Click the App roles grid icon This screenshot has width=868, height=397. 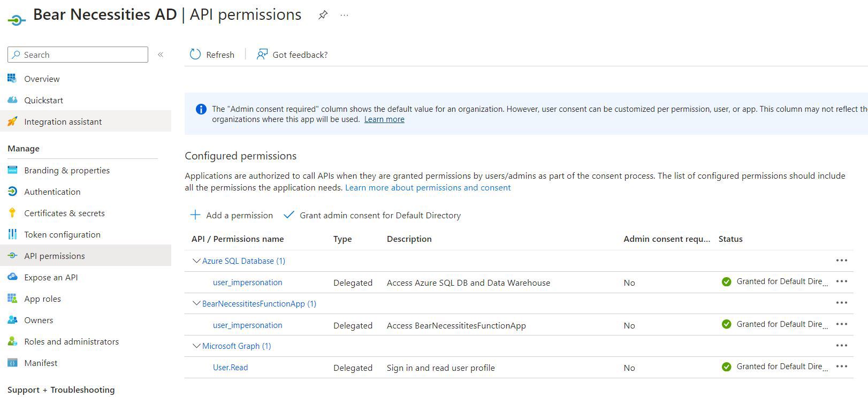[x=12, y=299]
